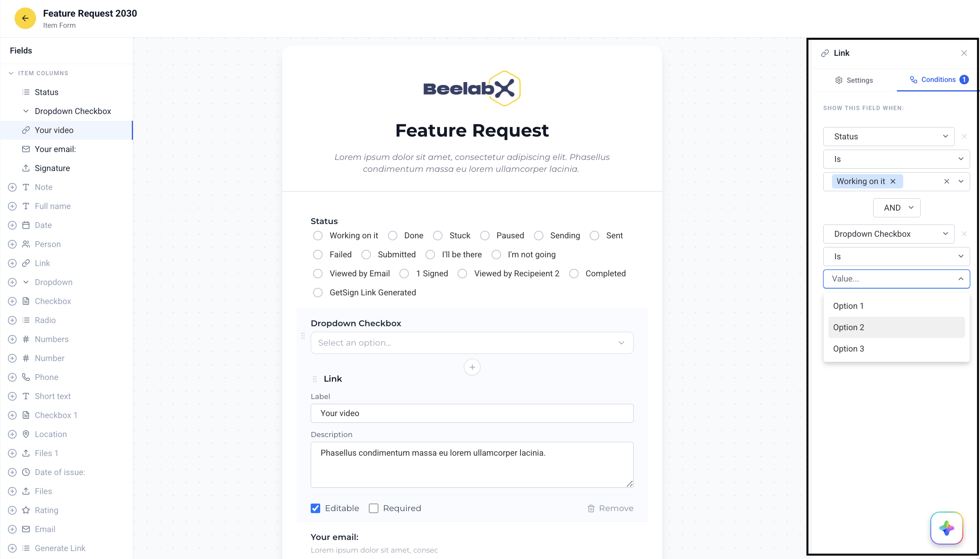Viewport: 980px width, 559px height.
Task: Remove the Working on it tag
Action: coord(893,181)
